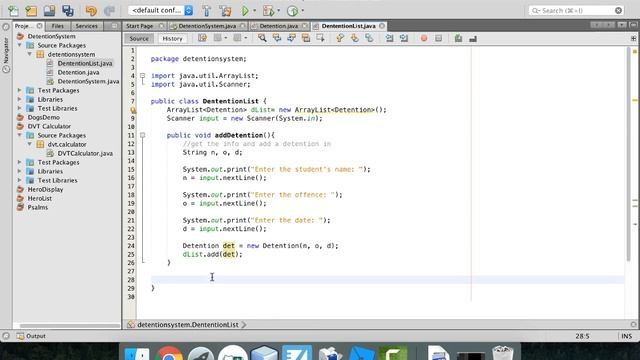
Task: Open the DetentionSystem.java editor tab
Action: point(207,26)
